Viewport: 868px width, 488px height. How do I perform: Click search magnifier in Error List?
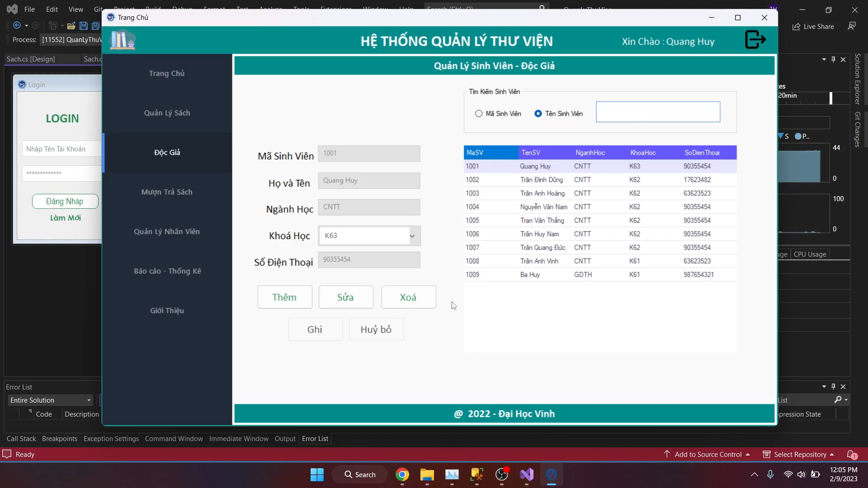838,400
